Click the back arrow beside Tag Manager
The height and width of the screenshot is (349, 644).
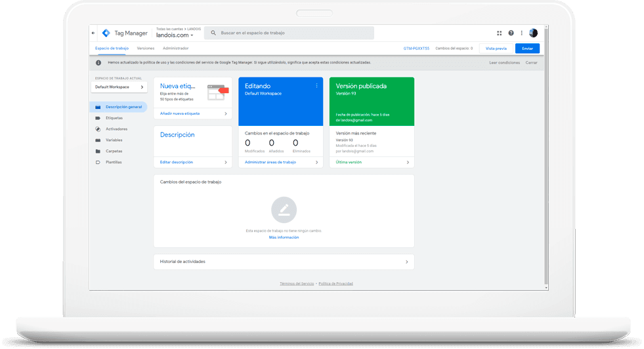93,33
